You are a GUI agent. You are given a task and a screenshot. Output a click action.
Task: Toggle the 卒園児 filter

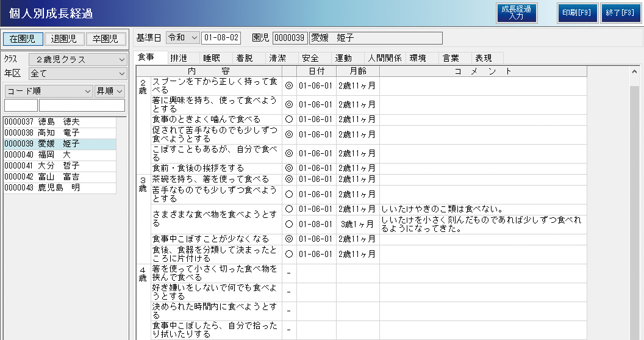click(x=106, y=38)
